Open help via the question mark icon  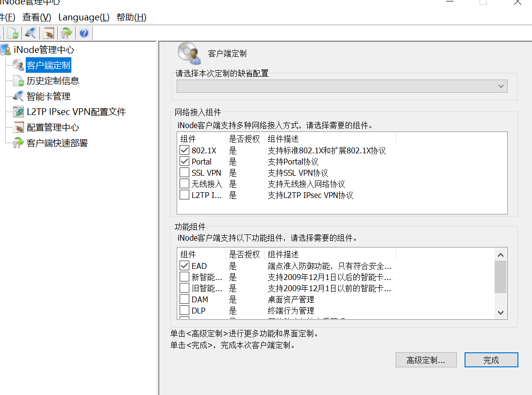click(84, 33)
